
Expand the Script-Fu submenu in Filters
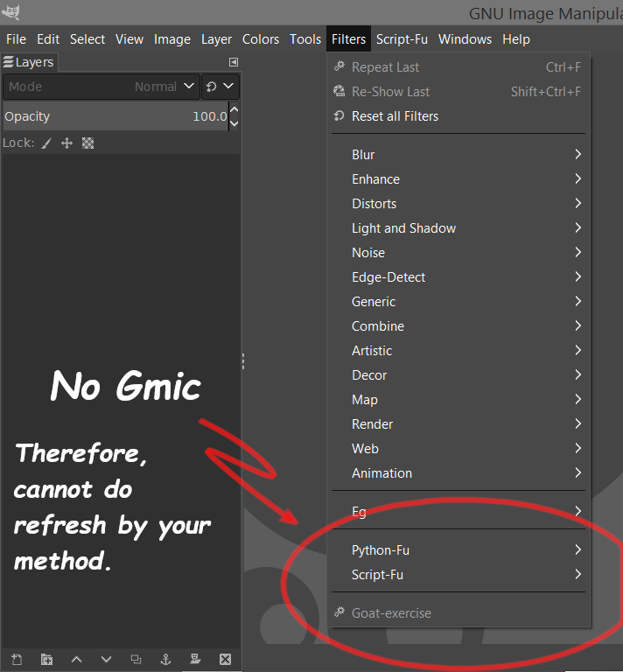point(458,574)
